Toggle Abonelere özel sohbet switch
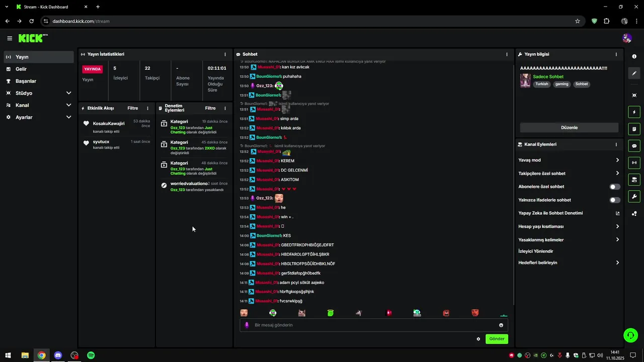644x362 pixels. pos(615,187)
